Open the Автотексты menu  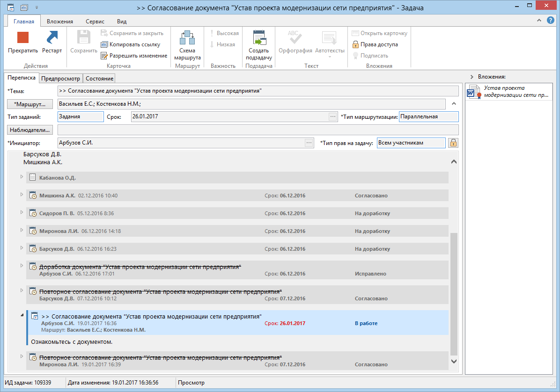[x=330, y=44]
